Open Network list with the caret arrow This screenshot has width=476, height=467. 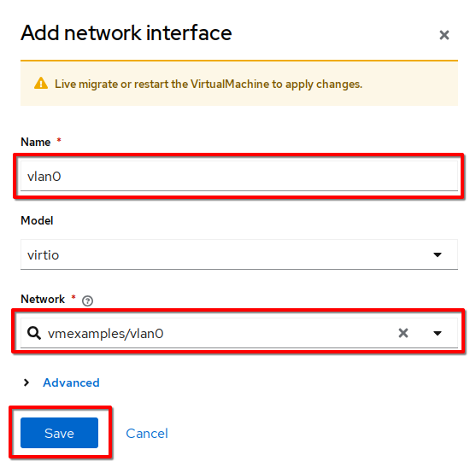[438, 333]
